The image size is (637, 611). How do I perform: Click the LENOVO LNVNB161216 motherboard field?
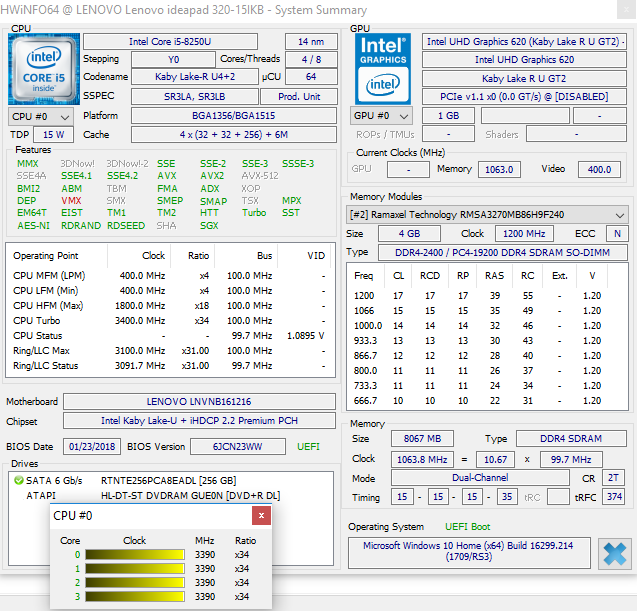point(199,401)
